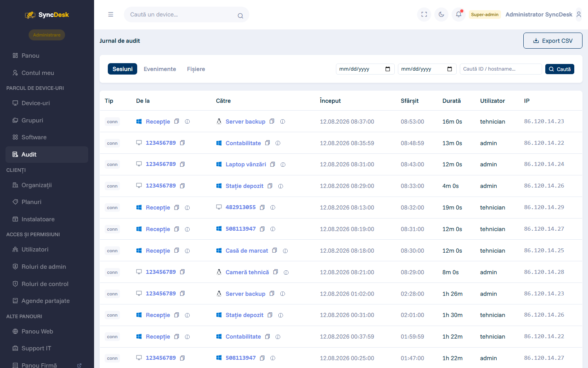Copy Cameră tehnică device ID
This screenshot has width=588, height=368.
276,272
